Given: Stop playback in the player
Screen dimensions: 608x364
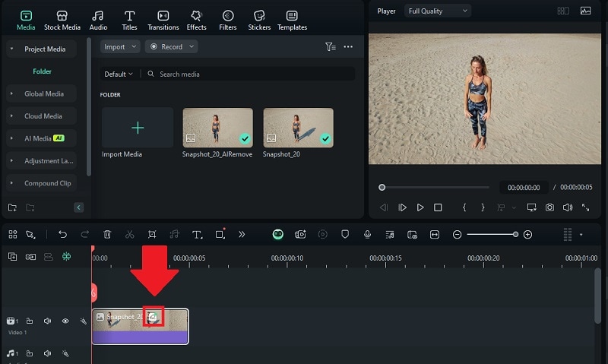Looking at the screenshot, I should click(438, 207).
